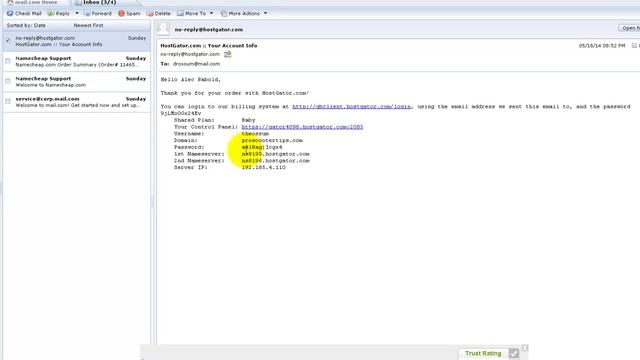The image size is (640, 360).
Task: Mark the message as Spam
Action: (x=129, y=13)
